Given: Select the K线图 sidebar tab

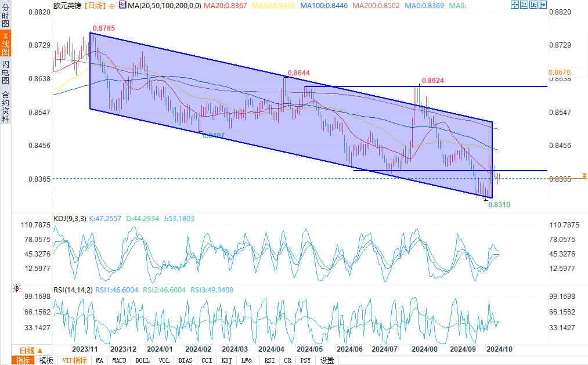Looking at the screenshot, I should click(5, 44).
